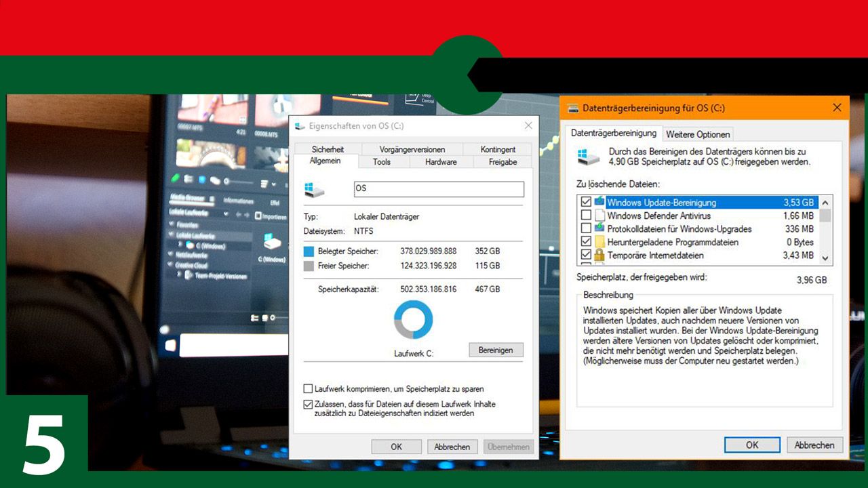Click the green pencil icon in Media Browser toolbar
The width and height of the screenshot is (868, 488).
coord(174,179)
